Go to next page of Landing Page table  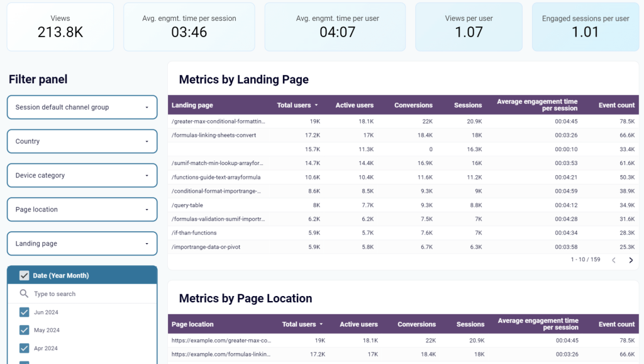(631, 259)
